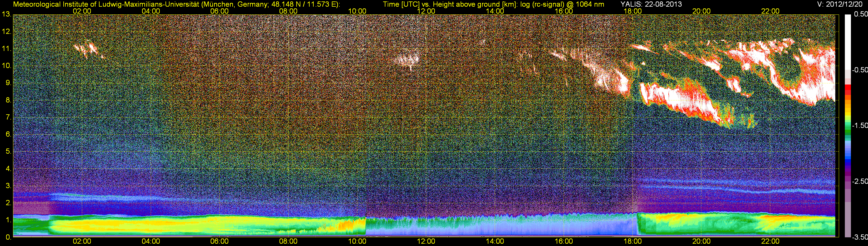Click the '2.' height axis label
Screen dimensions: 868x246
8,203
